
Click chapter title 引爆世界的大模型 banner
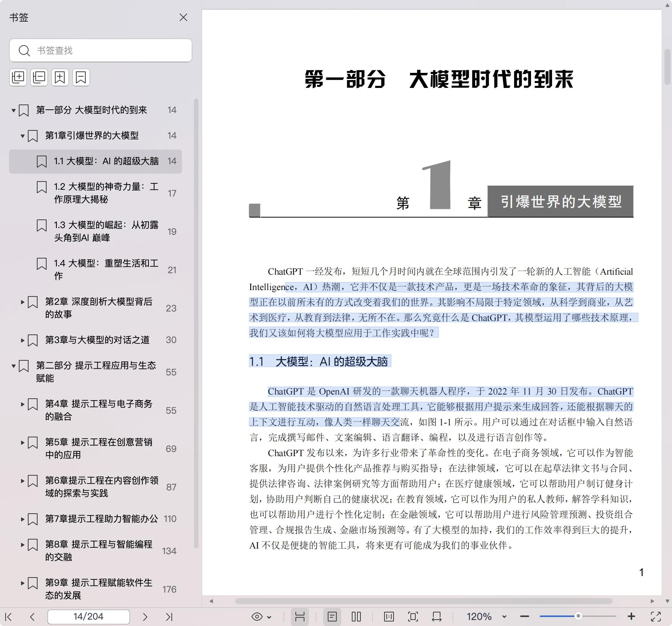(561, 202)
